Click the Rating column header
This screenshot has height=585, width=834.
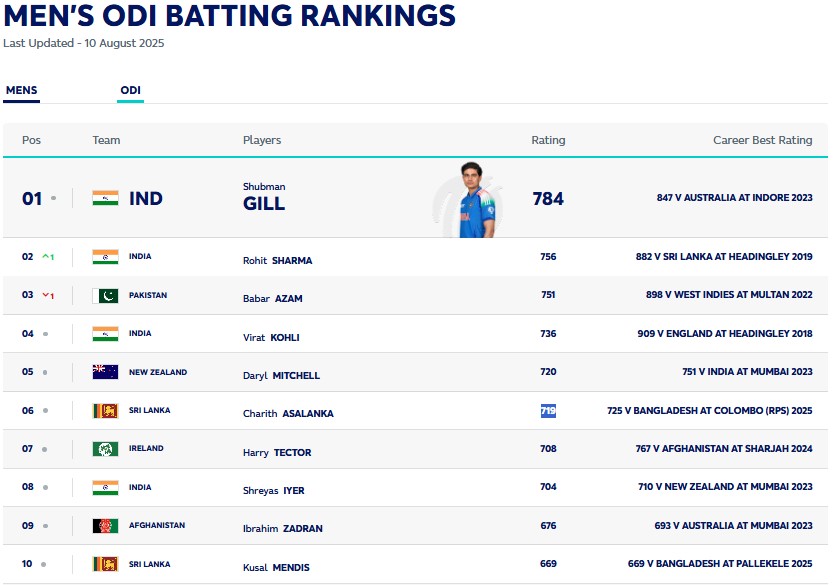pyautogui.click(x=548, y=140)
